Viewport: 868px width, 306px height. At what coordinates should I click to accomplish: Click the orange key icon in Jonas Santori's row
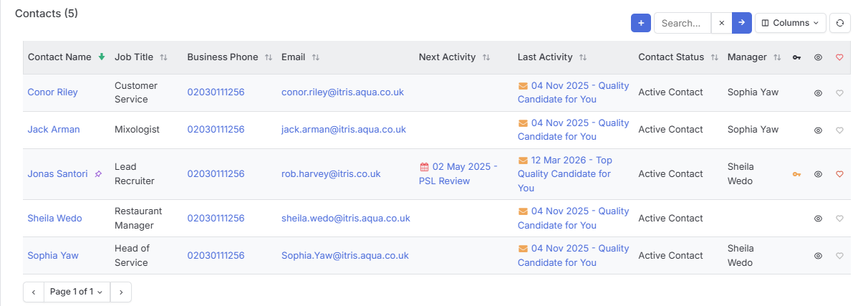[796, 174]
